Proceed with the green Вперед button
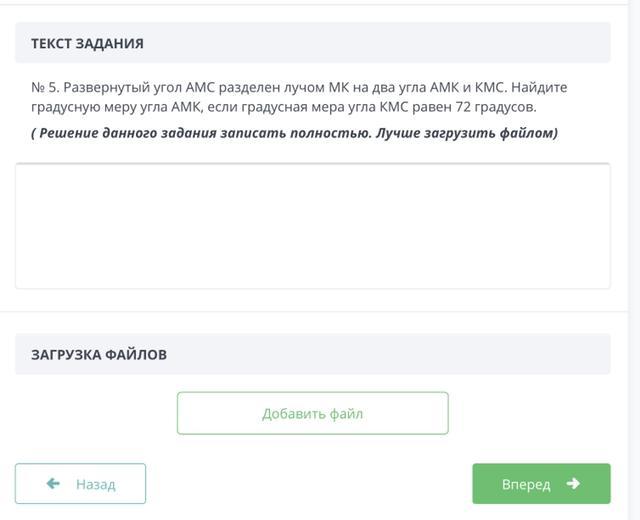 (542, 484)
